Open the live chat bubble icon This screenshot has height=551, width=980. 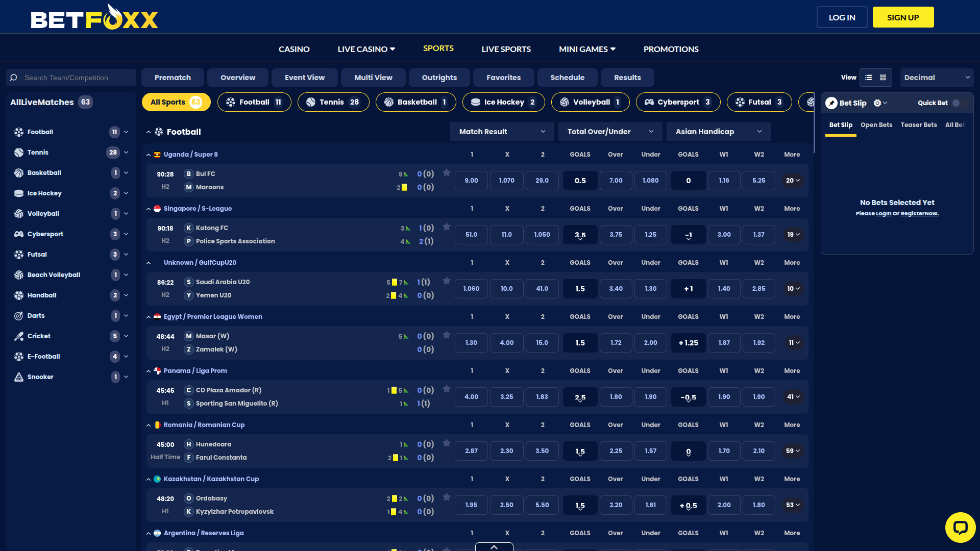[961, 527]
